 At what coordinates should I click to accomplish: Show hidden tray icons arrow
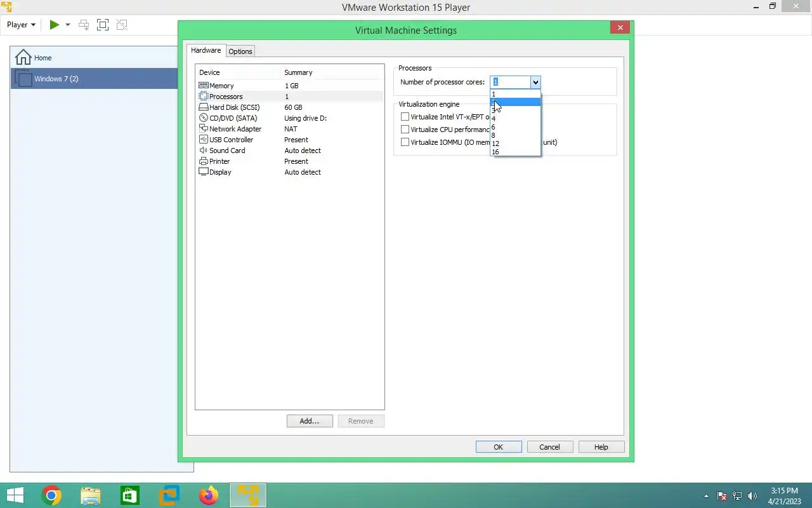[x=706, y=496]
